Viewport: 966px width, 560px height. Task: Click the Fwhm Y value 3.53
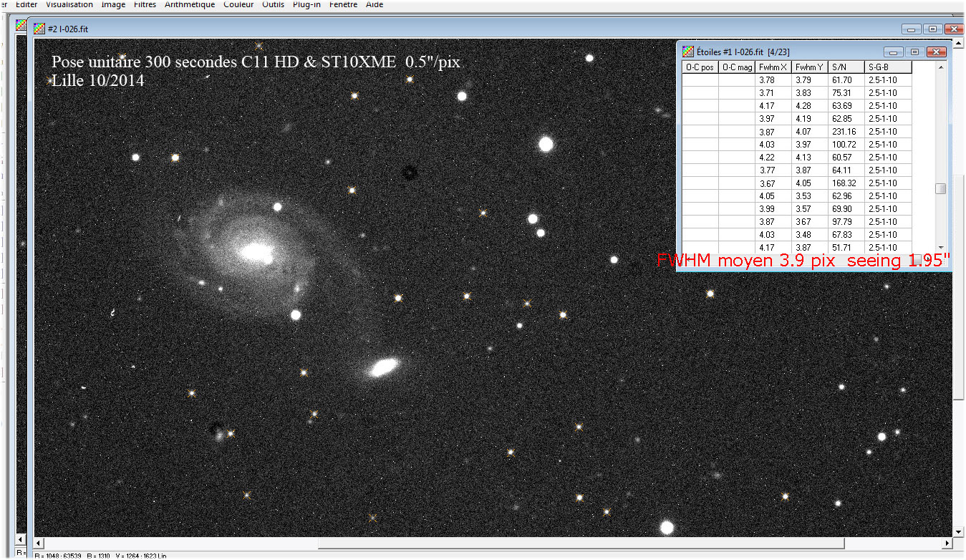coord(811,196)
